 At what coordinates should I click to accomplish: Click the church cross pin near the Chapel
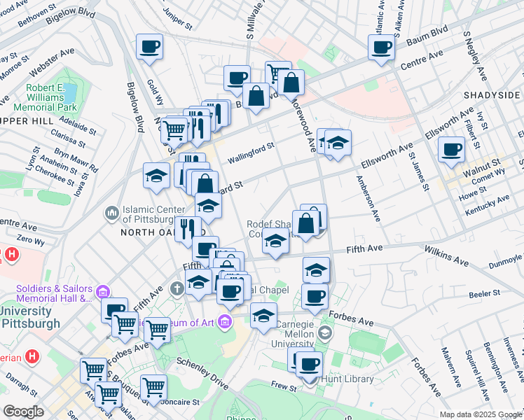pyautogui.click(x=177, y=288)
